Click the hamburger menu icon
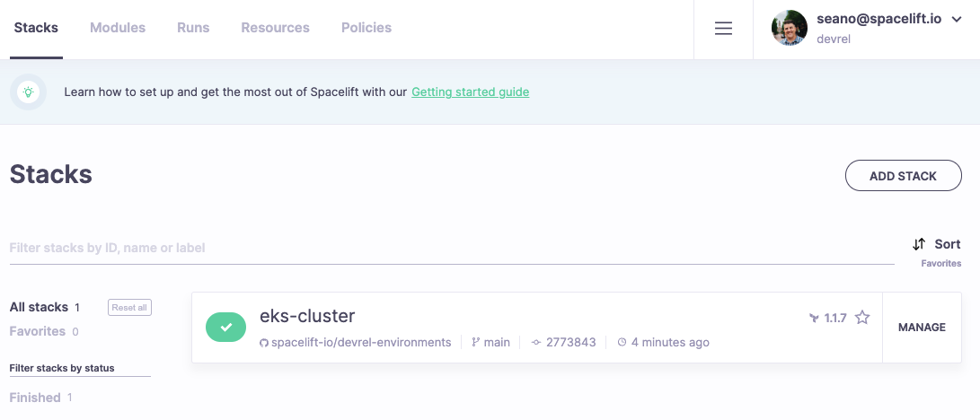Viewport: 980px width, 420px height. point(723,29)
